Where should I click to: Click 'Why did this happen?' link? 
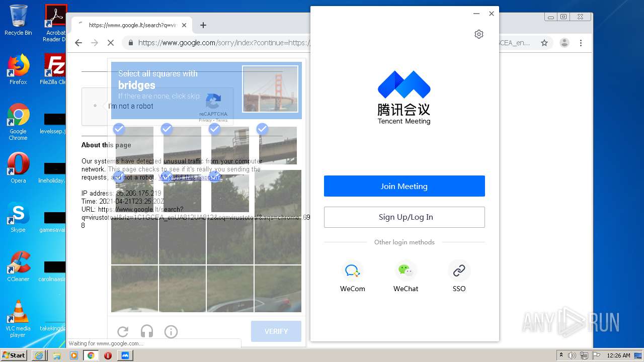point(190,177)
